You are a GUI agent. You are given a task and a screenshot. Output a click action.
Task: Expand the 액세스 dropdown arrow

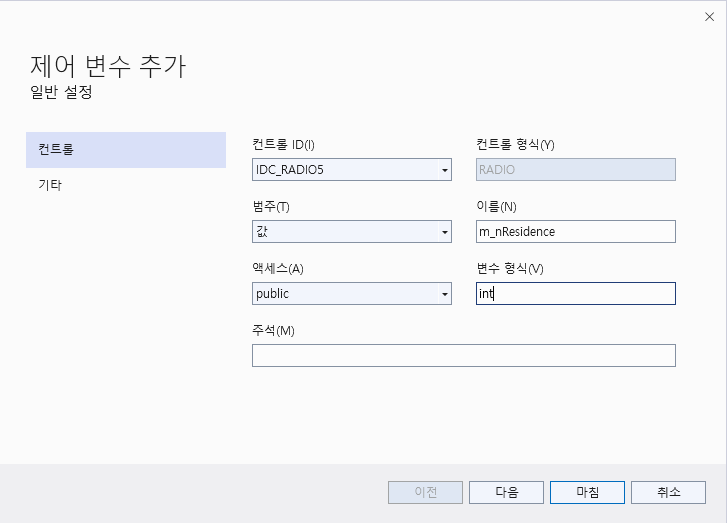444,294
